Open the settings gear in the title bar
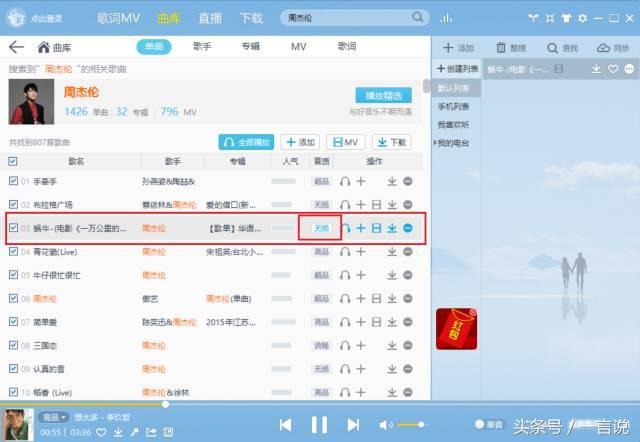Screen dimensions: 640x442 pyautogui.click(x=582, y=18)
